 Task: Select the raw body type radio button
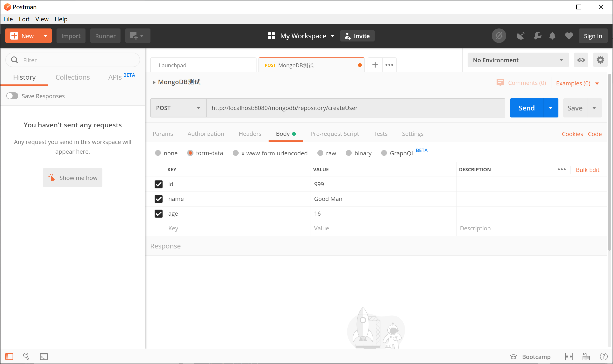pos(320,153)
